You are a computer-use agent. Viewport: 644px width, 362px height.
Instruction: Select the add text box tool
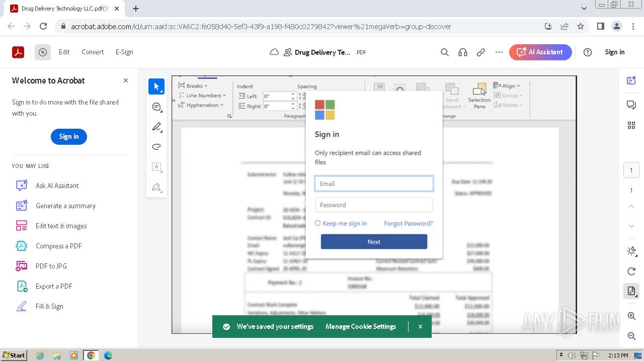click(156, 167)
